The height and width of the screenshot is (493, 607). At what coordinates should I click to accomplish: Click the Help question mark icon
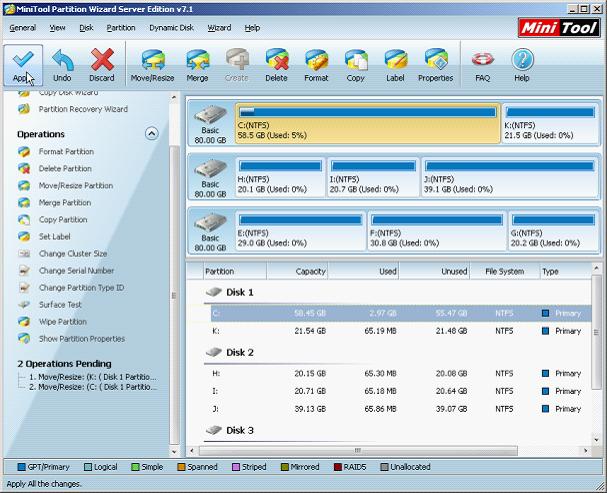[522, 65]
